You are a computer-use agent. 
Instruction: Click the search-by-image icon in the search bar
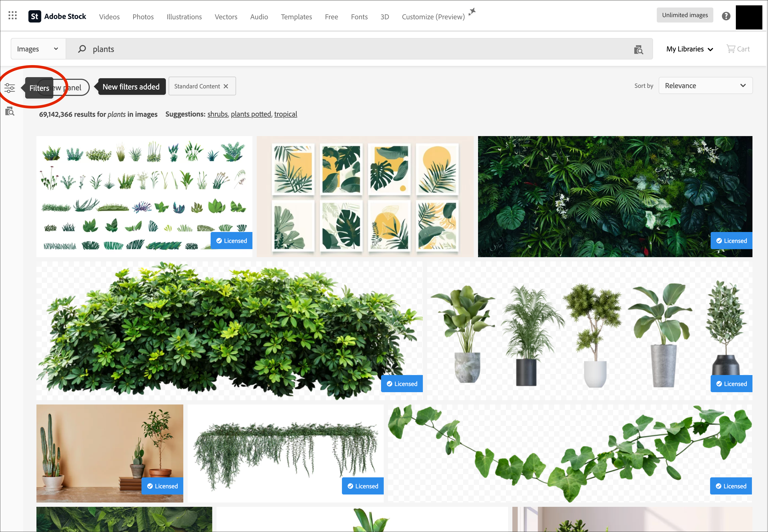[639, 49]
